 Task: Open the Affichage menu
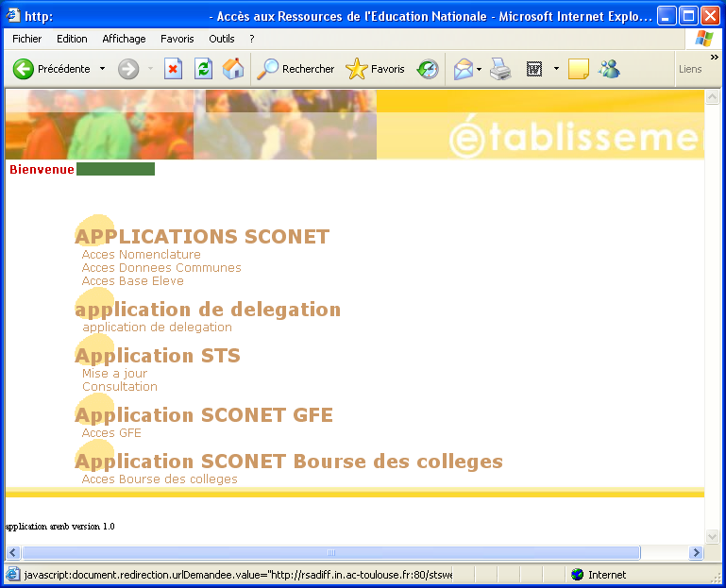pyautogui.click(x=124, y=39)
